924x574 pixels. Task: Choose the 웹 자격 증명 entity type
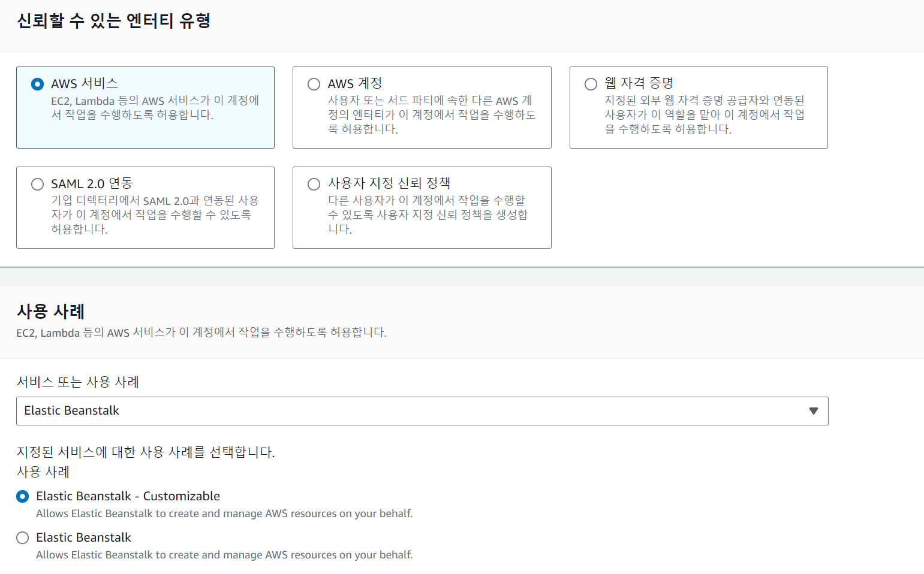click(x=591, y=84)
